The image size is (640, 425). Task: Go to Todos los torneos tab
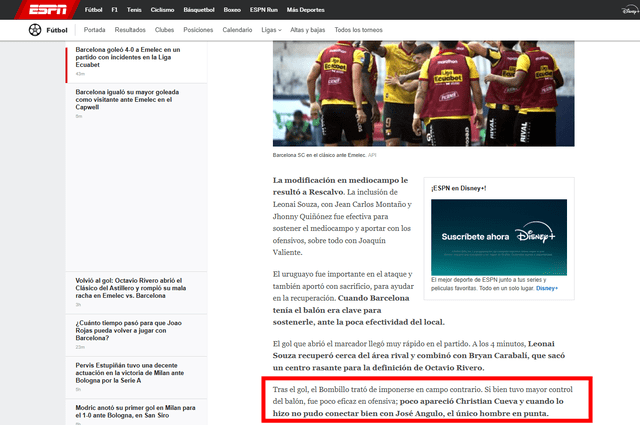click(x=358, y=30)
